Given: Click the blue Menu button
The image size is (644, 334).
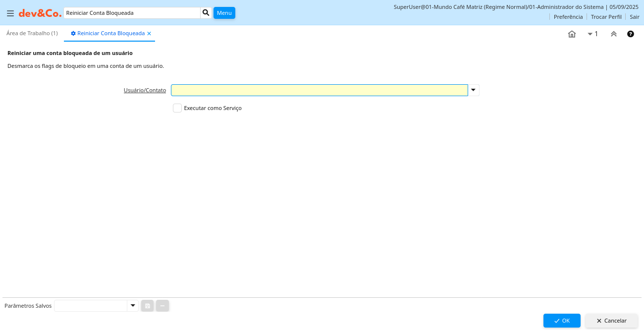Looking at the screenshot, I should (x=224, y=13).
